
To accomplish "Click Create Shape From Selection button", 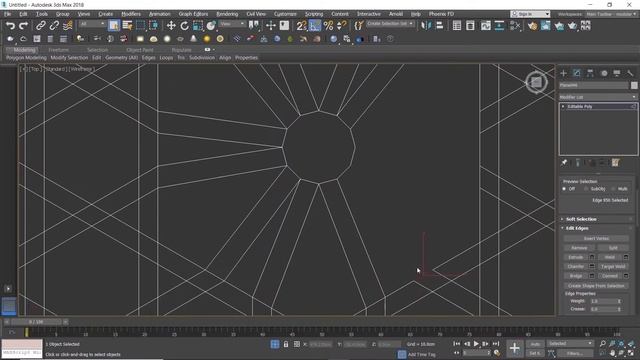I will (596, 286).
